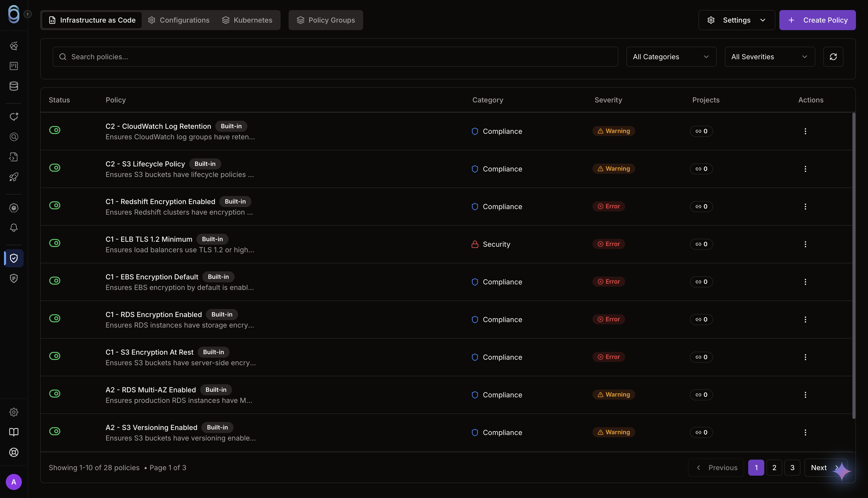Open actions menu for RDS Multi-AZ Enabled
Screen dimensions: 868x498
point(805,395)
